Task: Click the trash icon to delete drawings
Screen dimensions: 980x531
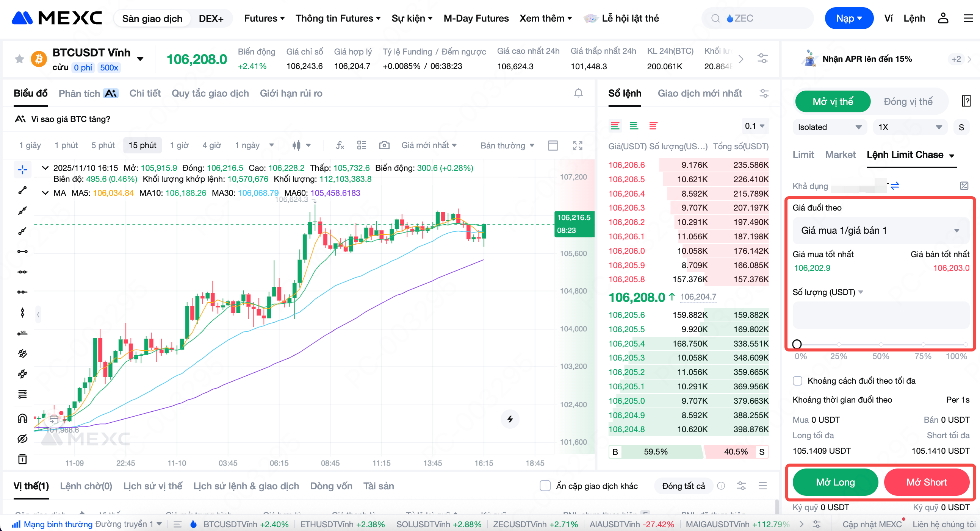Action: tap(22, 459)
